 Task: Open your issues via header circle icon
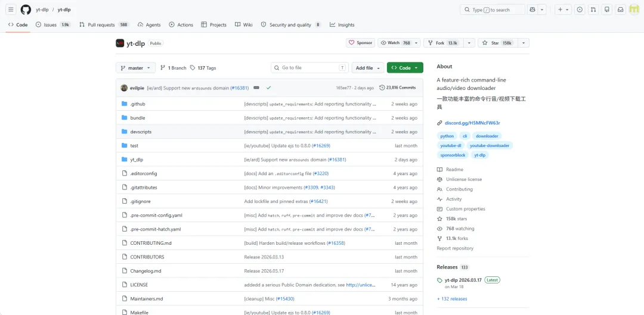tap(580, 10)
